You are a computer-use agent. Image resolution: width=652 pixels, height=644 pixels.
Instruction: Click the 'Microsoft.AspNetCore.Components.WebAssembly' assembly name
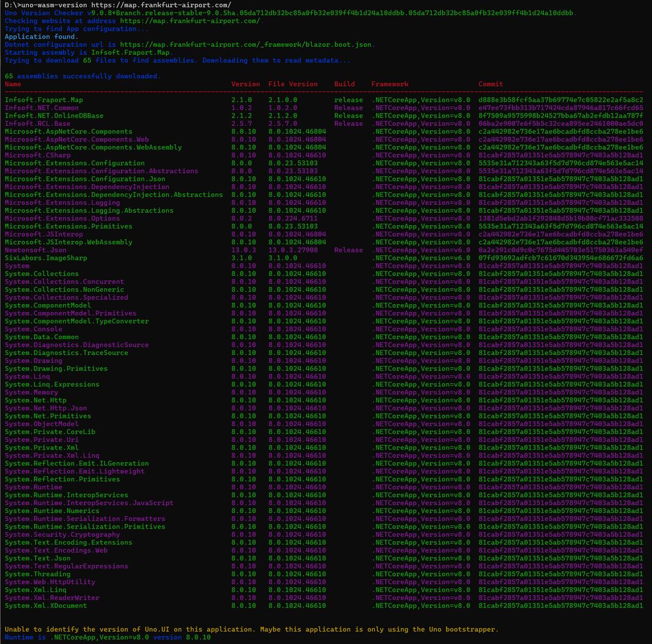(93, 147)
